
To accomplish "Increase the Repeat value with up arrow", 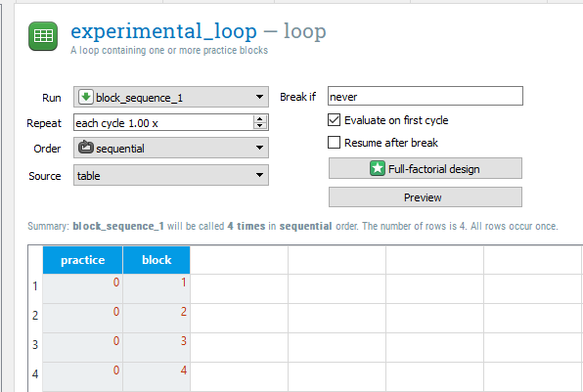I will coord(260,118).
